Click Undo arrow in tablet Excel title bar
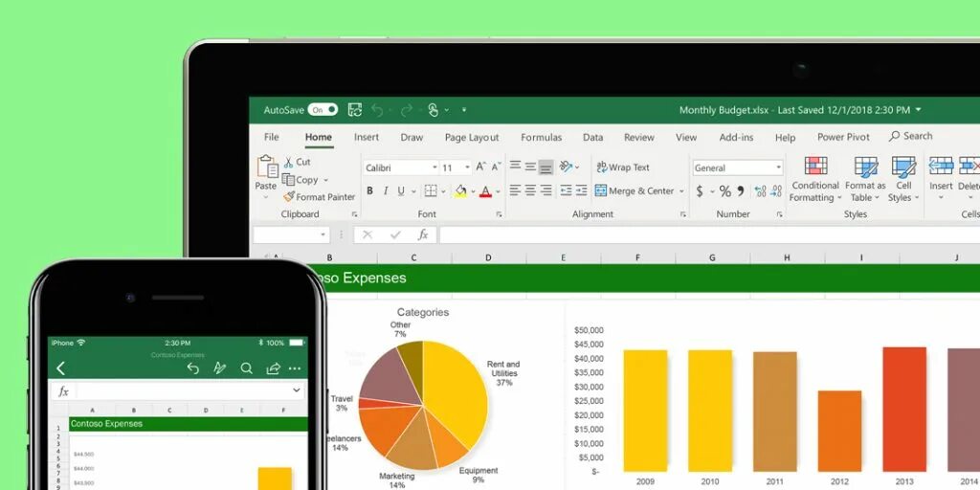Viewport: 980px width, 490px height. click(377, 111)
